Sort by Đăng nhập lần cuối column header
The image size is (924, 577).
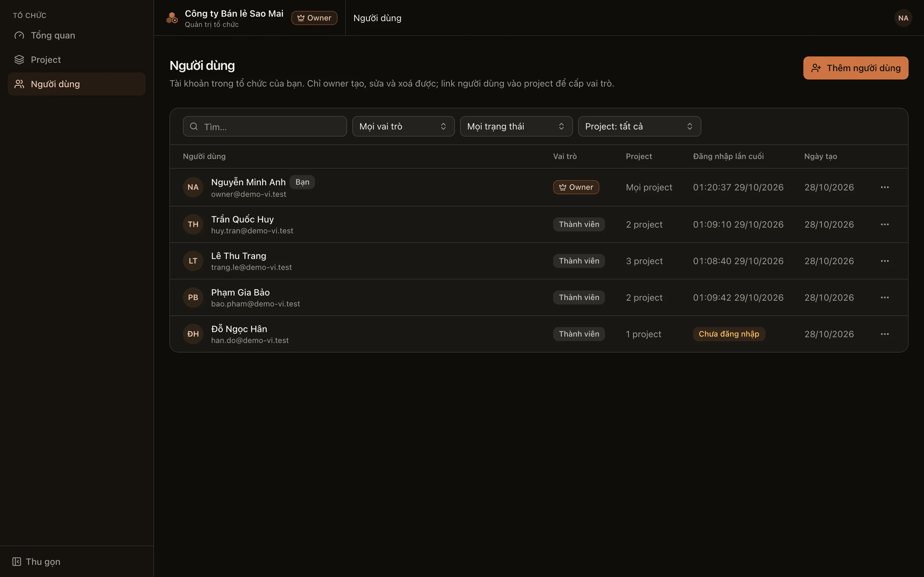[x=728, y=156]
